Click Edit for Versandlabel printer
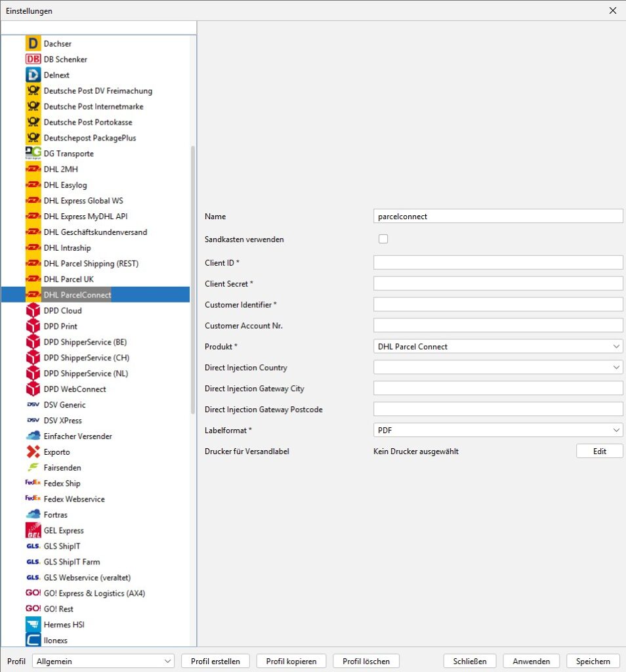This screenshot has height=672, width=626. 599,451
